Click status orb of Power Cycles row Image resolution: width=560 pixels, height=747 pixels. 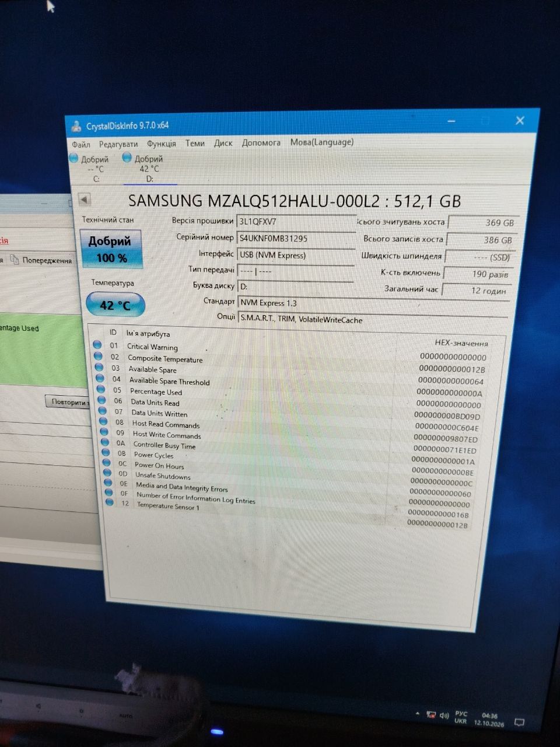coord(106,452)
